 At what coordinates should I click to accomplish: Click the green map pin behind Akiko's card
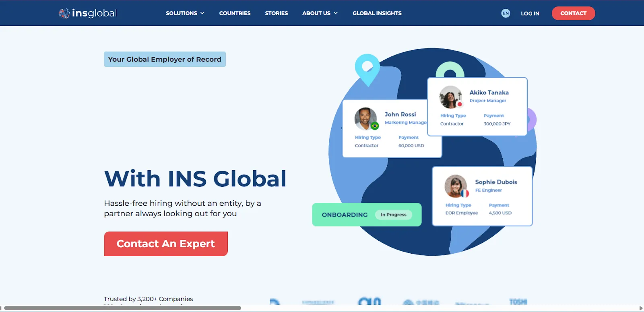tap(450, 70)
